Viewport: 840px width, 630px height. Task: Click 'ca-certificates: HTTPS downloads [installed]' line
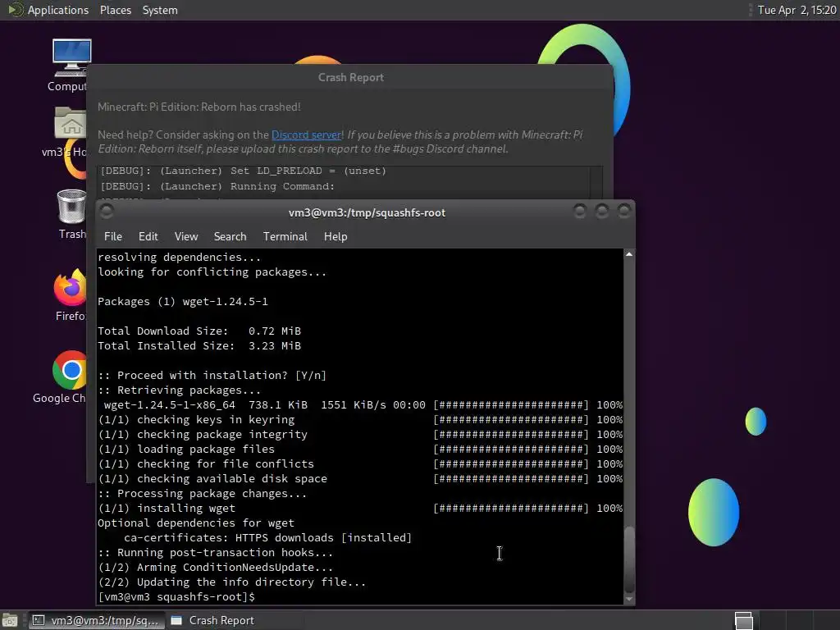[268, 538]
